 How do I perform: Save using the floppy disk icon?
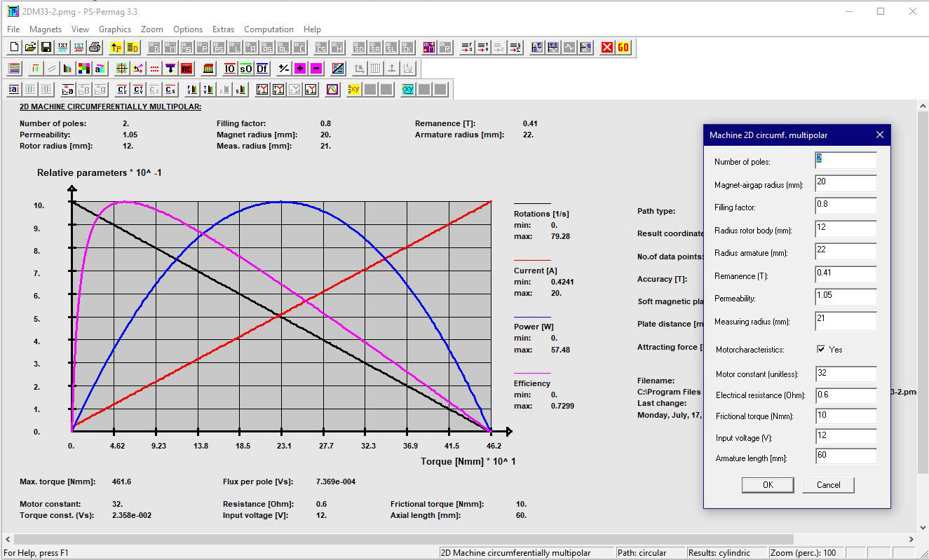pos(46,48)
